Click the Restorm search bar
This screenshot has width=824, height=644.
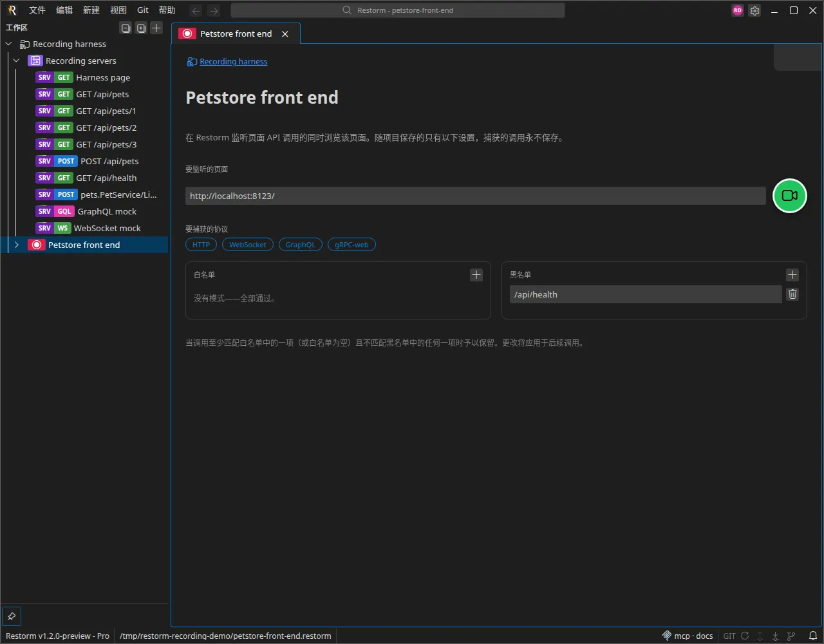click(398, 10)
